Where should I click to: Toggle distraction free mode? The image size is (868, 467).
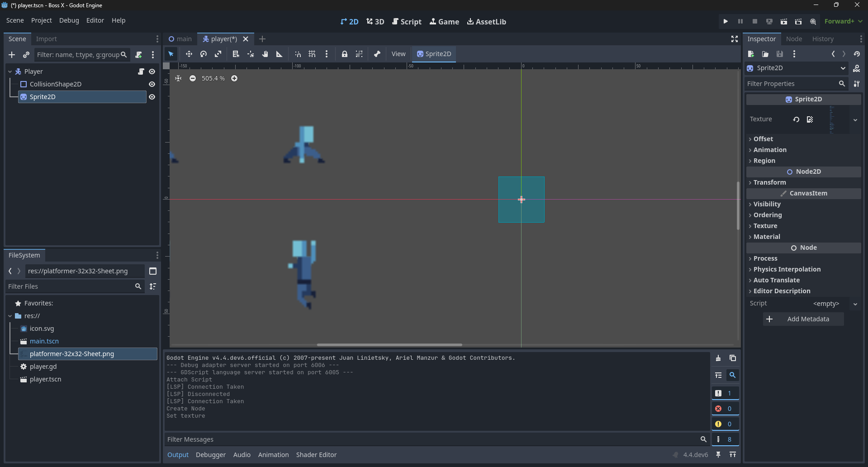735,39
